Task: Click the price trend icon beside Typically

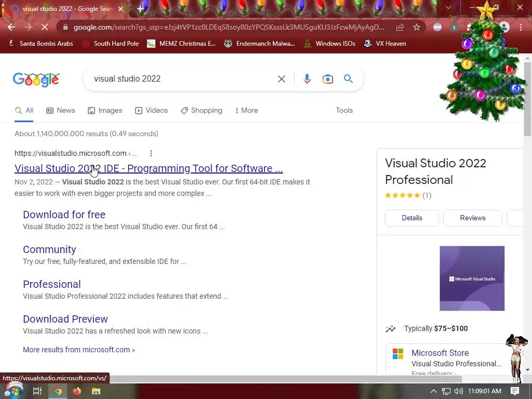Action: (x=391, y=328)
